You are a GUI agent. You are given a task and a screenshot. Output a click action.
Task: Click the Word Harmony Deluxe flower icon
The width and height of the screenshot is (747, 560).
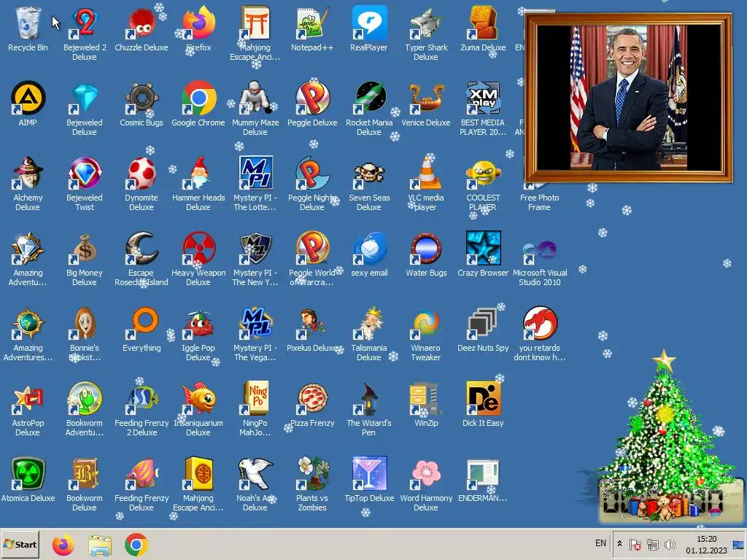pos(426,473)
